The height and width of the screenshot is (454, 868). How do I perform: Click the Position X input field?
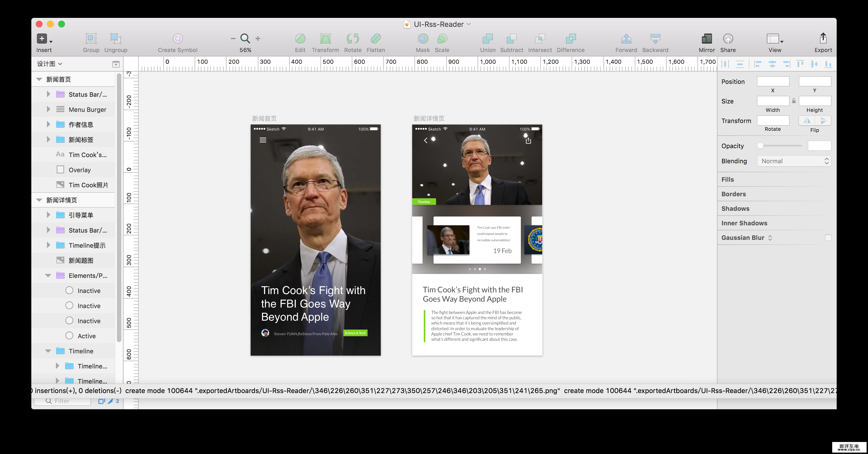click(773, 82)
